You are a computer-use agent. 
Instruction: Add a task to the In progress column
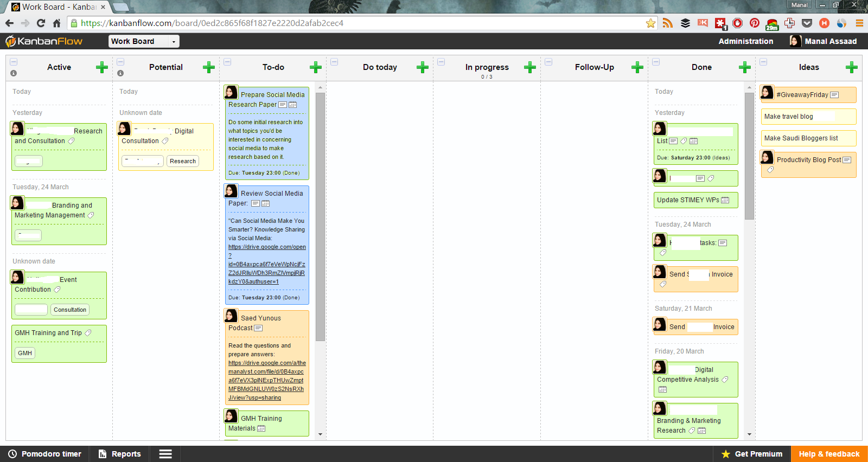pos(530,67)
